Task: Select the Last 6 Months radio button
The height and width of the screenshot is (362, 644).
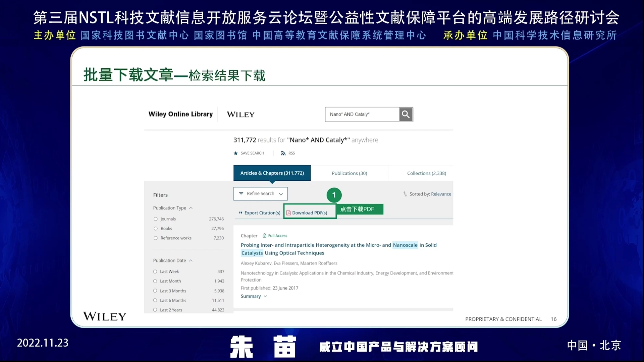Action: [155, 300]
